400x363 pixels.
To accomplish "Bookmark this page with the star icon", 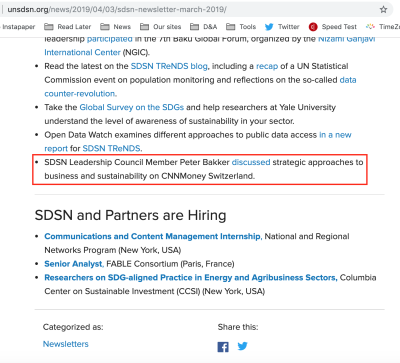I will tap(383, 10).
